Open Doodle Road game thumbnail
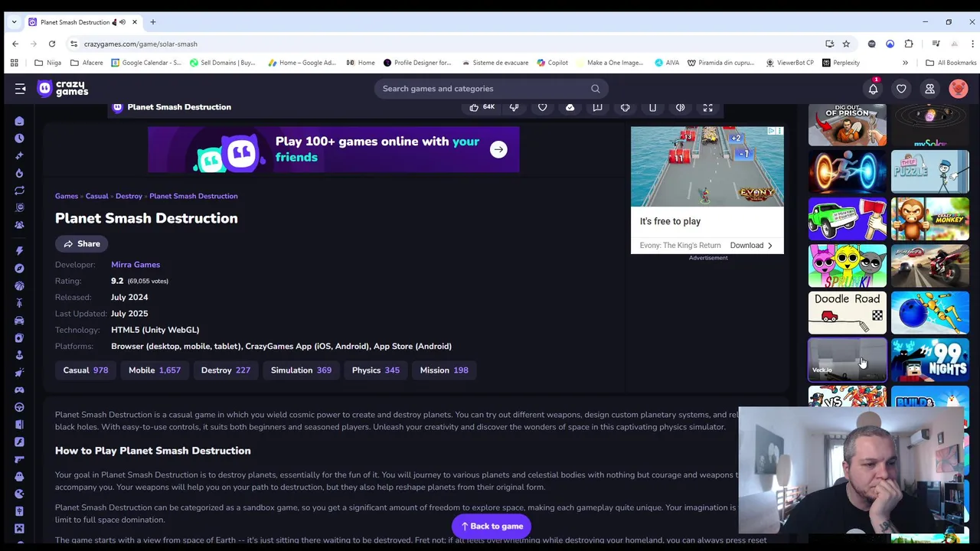This screenshot has width=980, height=551. [848, 312]
